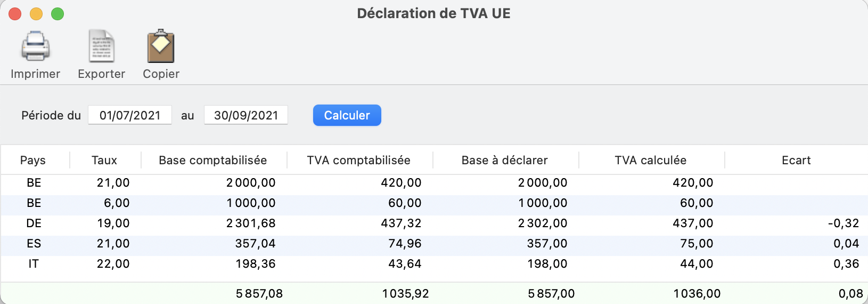Click the Base à déclarer column header
This screenshot has height=304, width=868.
coord(505,160)
